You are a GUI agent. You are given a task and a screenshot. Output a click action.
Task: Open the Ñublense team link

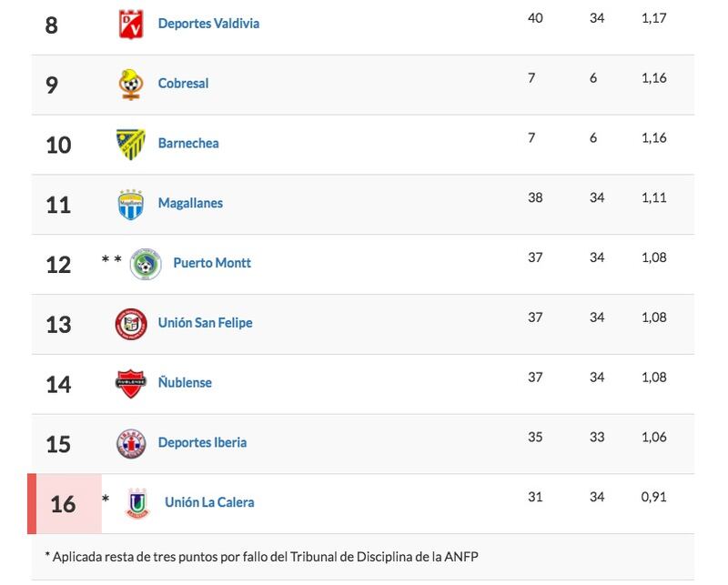[185, 383]
